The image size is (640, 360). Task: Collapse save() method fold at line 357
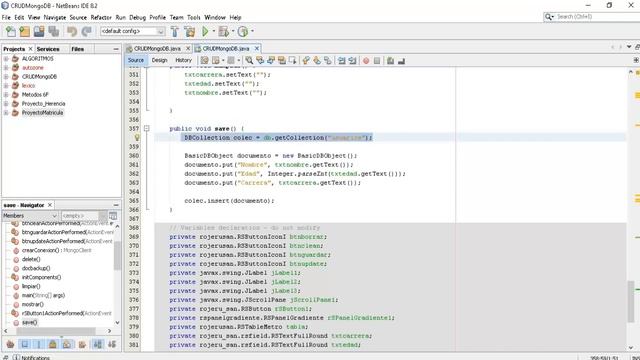click(x=147, y=129)
